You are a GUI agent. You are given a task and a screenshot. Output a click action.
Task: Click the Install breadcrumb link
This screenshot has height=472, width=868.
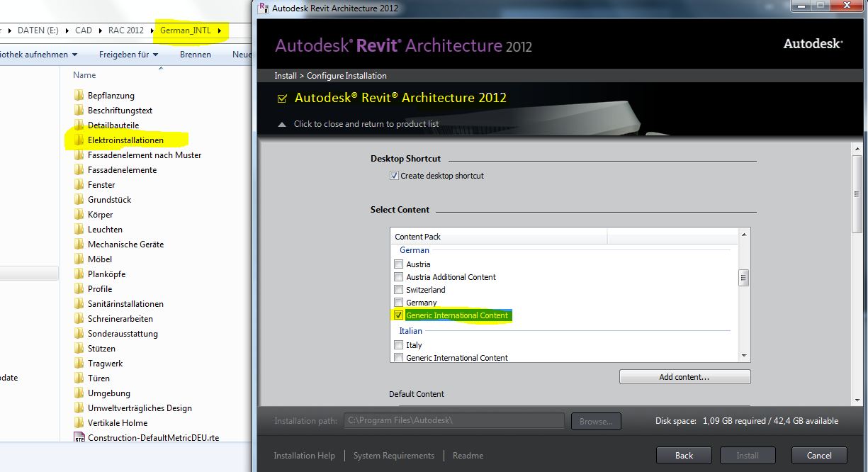pyautogui.click(x=285, y=76)
